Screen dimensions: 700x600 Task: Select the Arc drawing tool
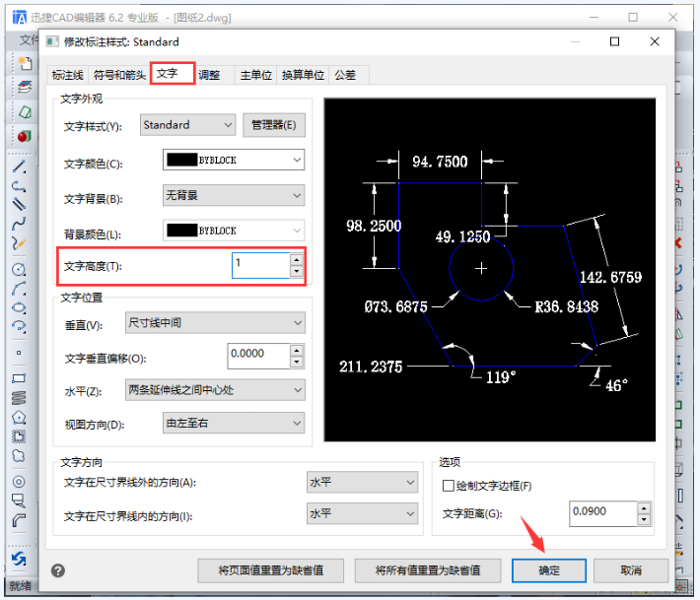point(19,289)
